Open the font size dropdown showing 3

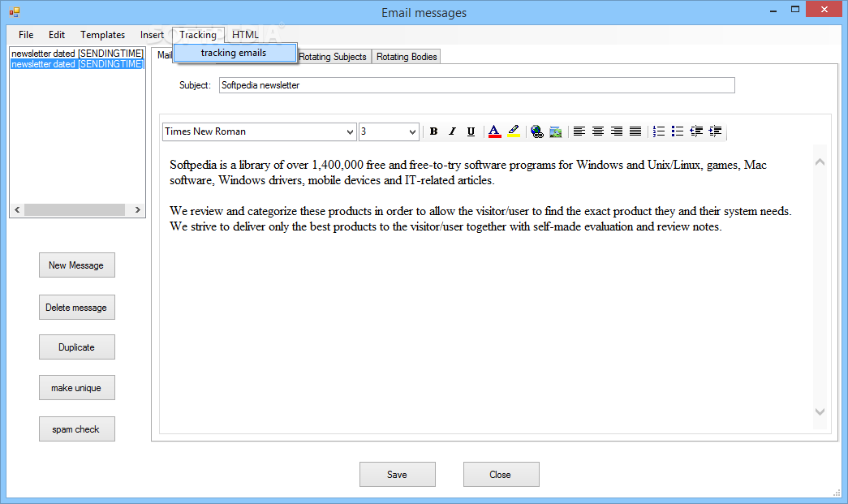pos(412,132)
